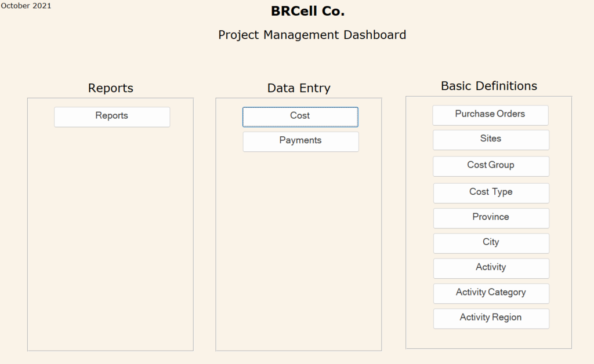Screen dimensions: 594x364
Task: Click the Cost Type button
Action: (491, 192)
